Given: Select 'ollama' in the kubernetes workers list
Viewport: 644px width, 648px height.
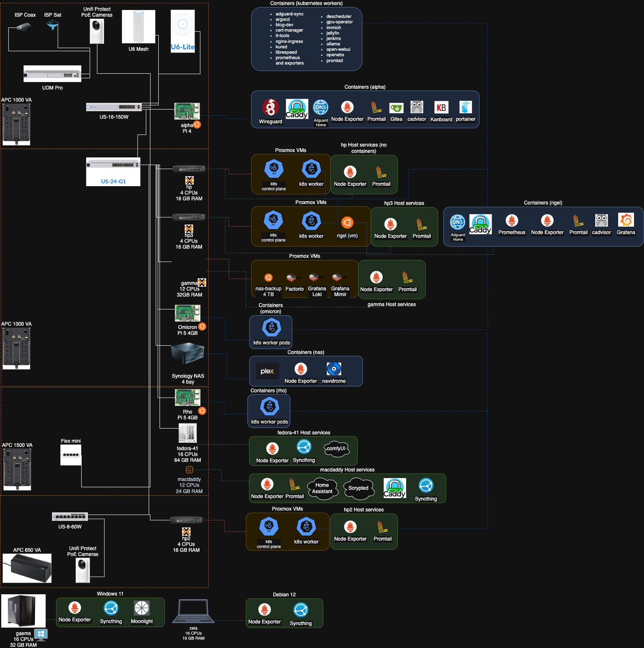Looking at the screenshot, I should pyautogui.click(x=333, y=44).
